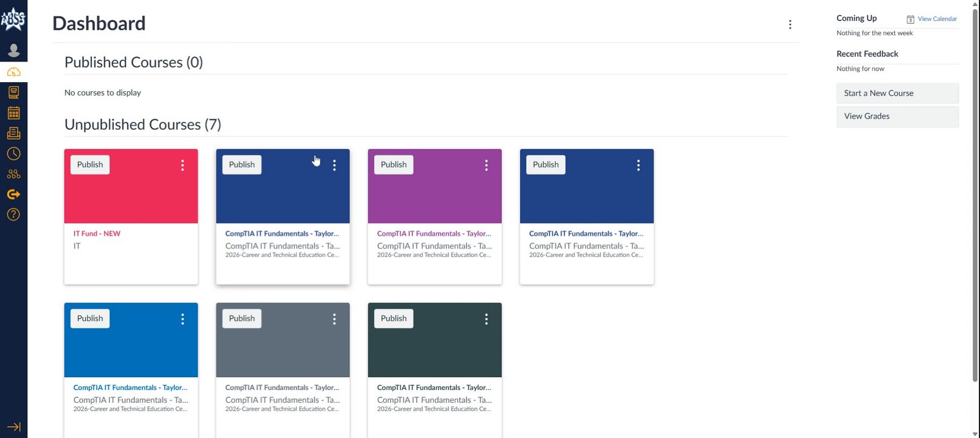Screen dimensions: 980x438
Task: Click the 'No courses to display' text
Action: coord(103,93)
